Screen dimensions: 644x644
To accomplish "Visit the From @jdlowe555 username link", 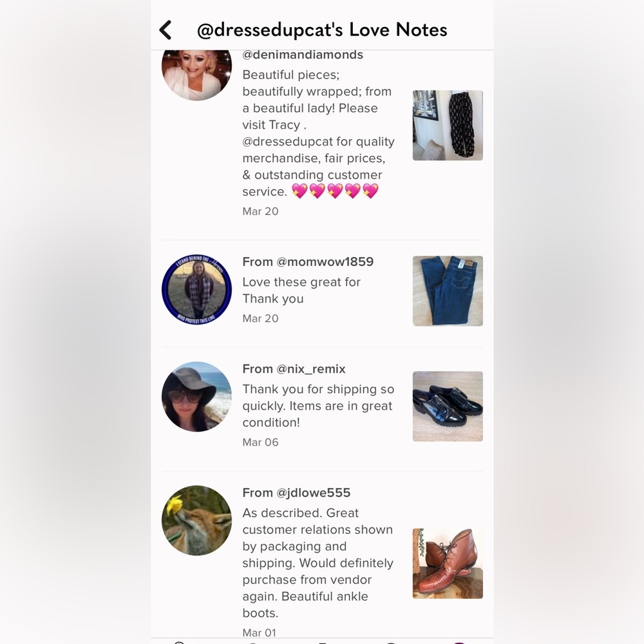I will pyautogui.click(x=296, y=493).
